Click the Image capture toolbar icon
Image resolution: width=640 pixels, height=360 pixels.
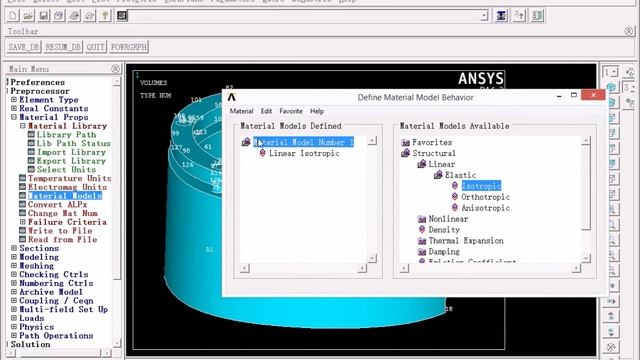(x=74, y=16)
